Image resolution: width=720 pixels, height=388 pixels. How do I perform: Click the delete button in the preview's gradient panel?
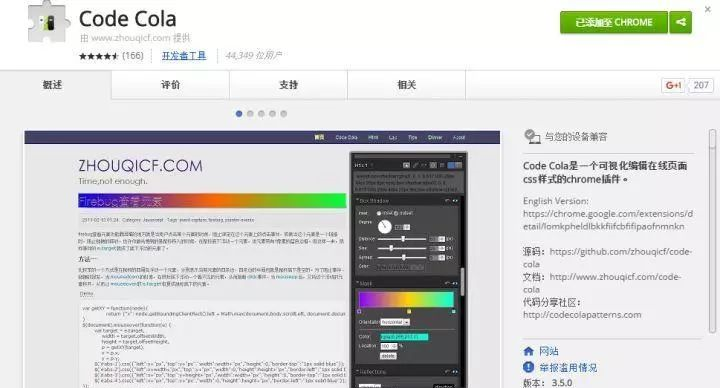point(388,356)
